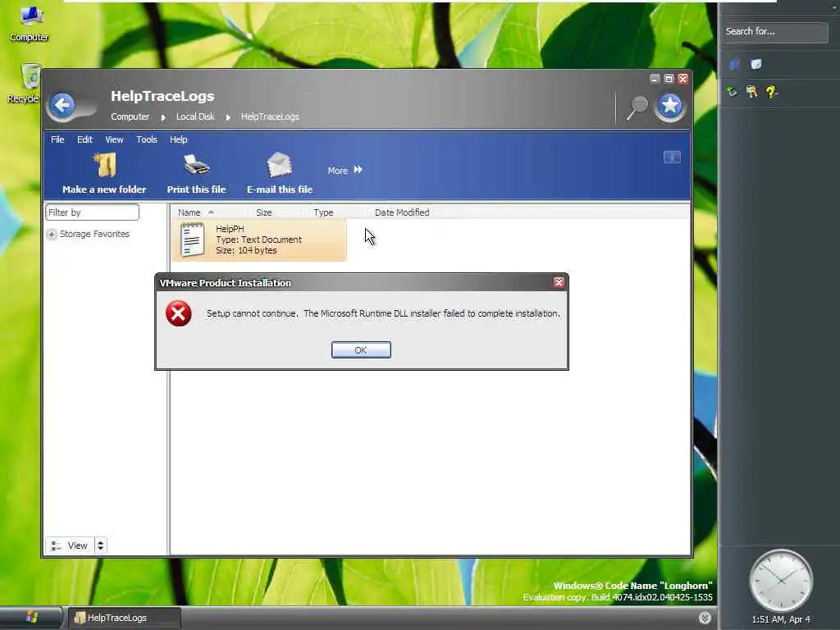Open search with the magnifying glass icon
The width and height of the screenshot is (840, 630).
(637, 108)
